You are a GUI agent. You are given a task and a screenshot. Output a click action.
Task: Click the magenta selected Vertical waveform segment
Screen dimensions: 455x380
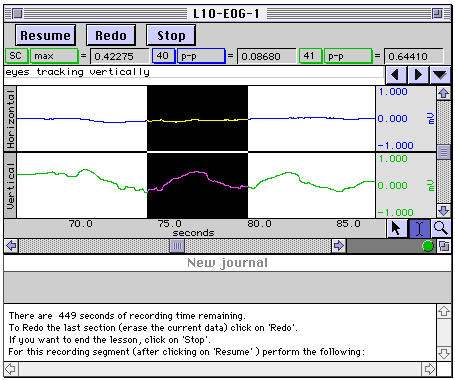coord(197,181)
